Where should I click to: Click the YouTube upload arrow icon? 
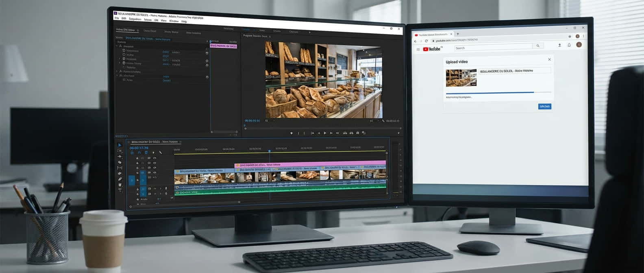(x=559, y=45)
